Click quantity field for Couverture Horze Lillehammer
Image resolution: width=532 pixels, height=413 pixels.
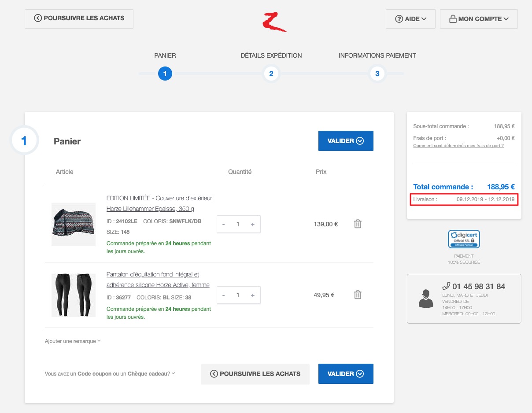238,224
